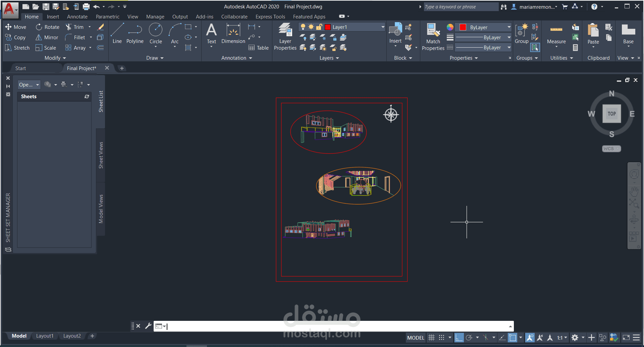The height and width of the screenshot is (347, 644).
Task: Pick the Scale tool
Action: coord(46,48)
